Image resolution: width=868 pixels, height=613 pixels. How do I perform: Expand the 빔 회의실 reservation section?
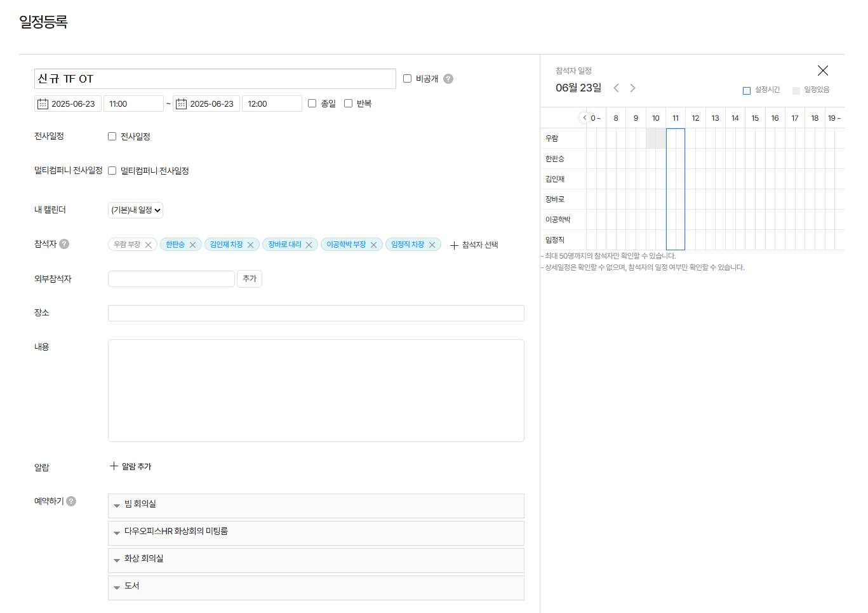(316, 504)
